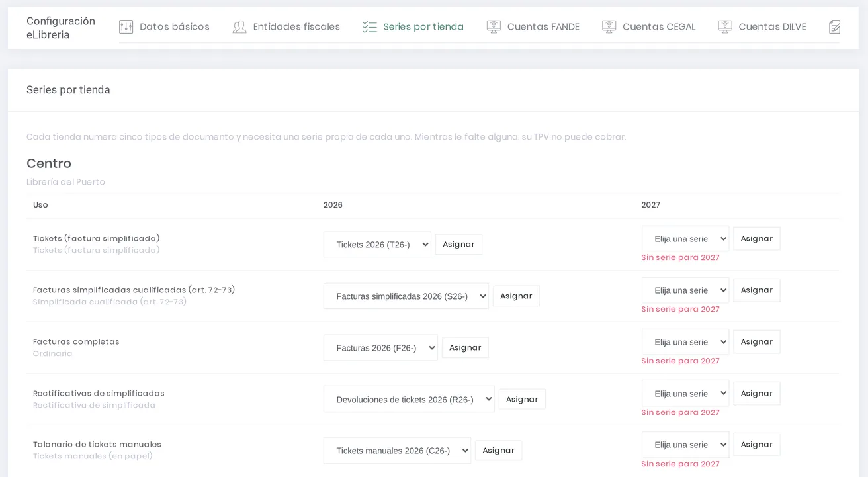Click the Sin serie para 2027 warning in Facturas completas row
The width and height of the screenshot is (868, 477).
tap(681, 361)
